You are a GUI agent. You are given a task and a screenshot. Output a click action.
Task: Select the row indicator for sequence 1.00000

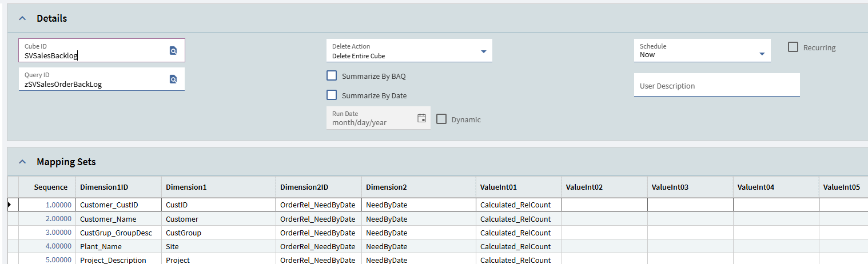click(x=13, y=205)
